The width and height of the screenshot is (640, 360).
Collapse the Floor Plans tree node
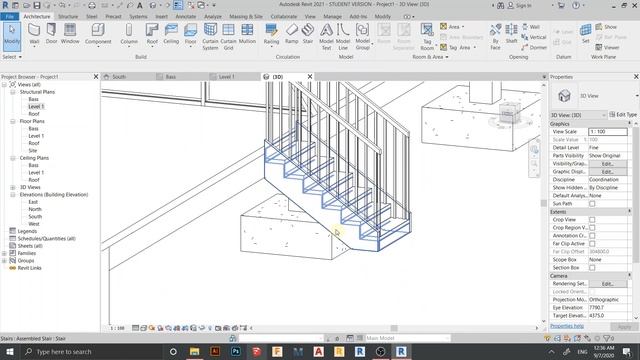pyautogui.click(x=13, y=121)
